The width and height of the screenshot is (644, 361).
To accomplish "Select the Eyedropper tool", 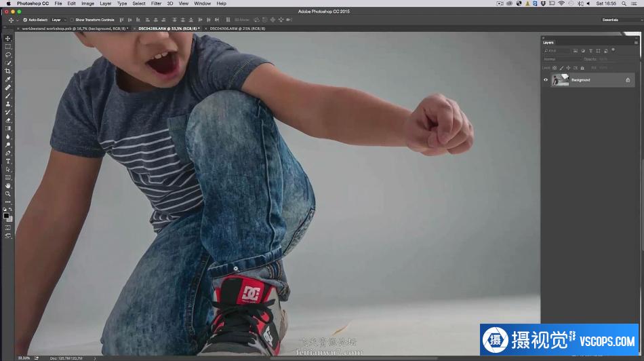I will click(8, 79).
